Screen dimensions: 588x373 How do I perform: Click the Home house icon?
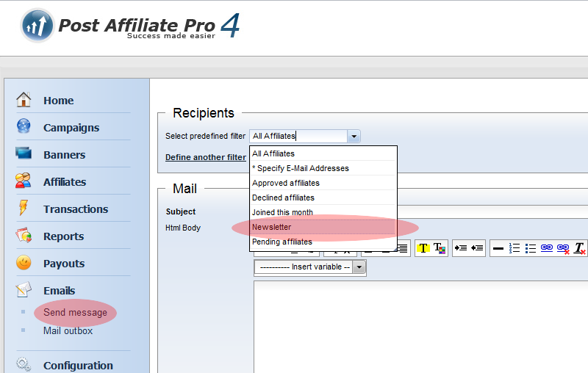point(24,100)
